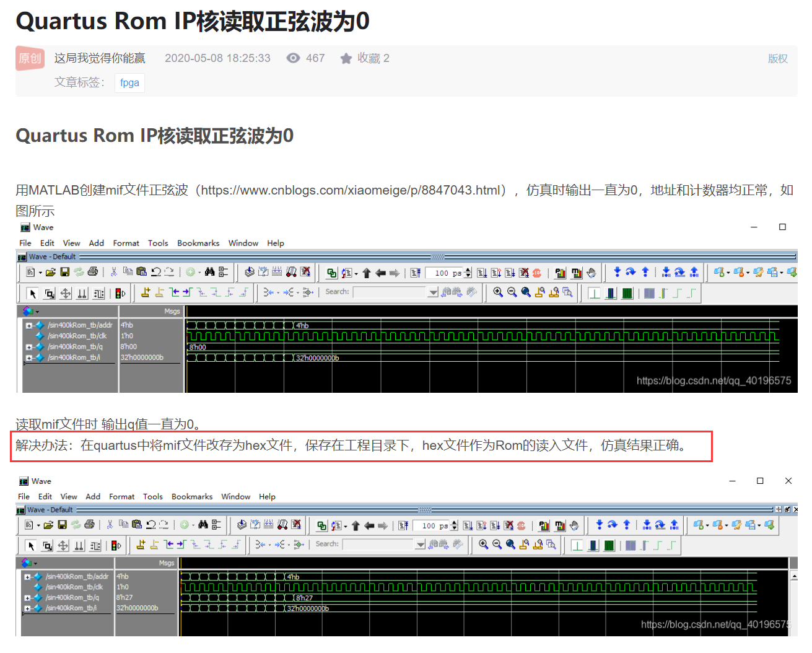Expand /sin400kRom_tb/i signal in lower Wave
This screenshot has width=812, height=653.
coord(27,608)
